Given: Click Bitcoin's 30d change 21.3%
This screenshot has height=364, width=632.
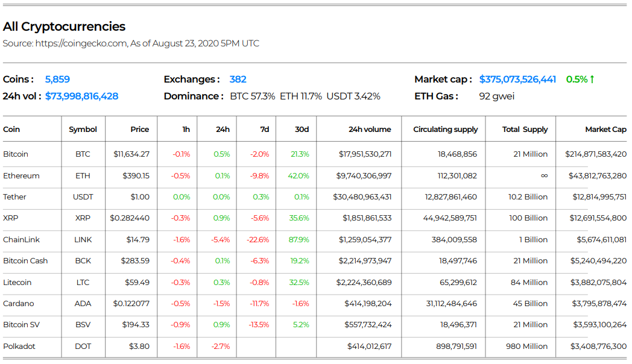Looking at the screenshot, I should coord(300,154).
